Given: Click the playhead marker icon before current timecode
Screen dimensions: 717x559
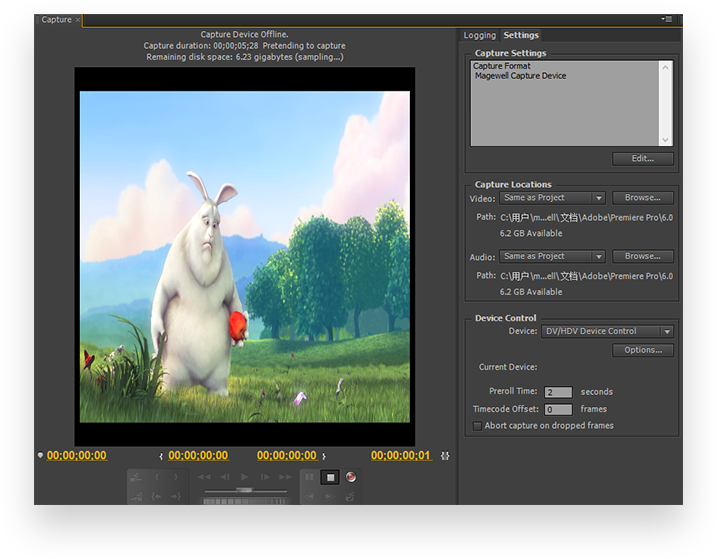Looking at the screenshot, I should [x=40, y=455].
